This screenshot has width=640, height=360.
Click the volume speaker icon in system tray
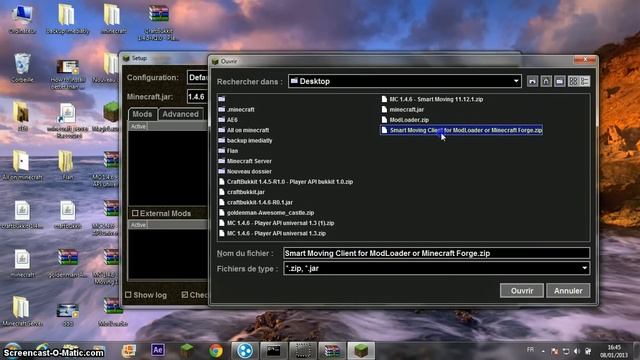[x=577, y=351]
